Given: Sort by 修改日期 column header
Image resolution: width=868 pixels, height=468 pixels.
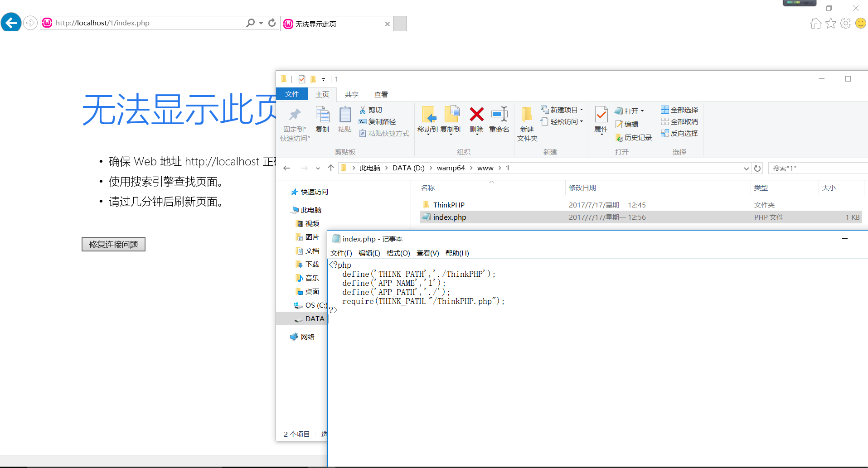Looking at the screenshot, I should (x=582, y=188).
